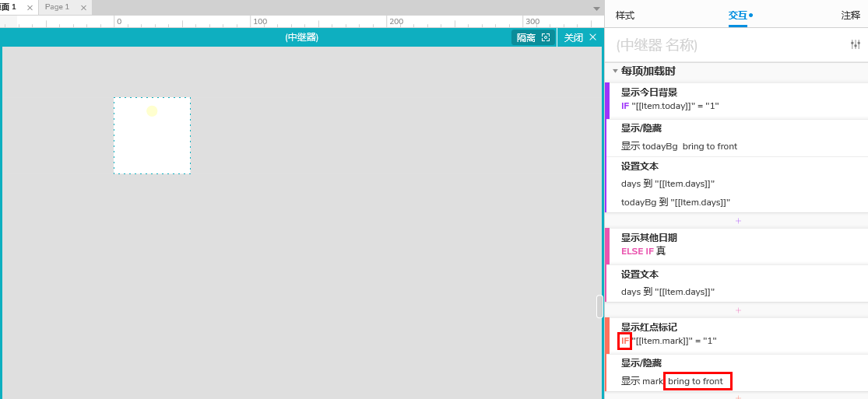
Task: Click the panel divider collapse handle
Action: (x=599, y=306)
